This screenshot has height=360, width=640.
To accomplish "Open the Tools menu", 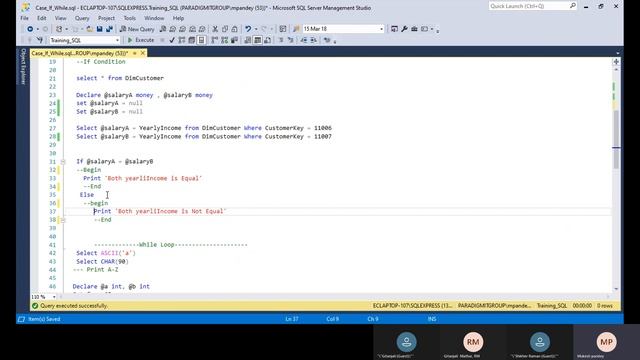I will pos(129,18).
